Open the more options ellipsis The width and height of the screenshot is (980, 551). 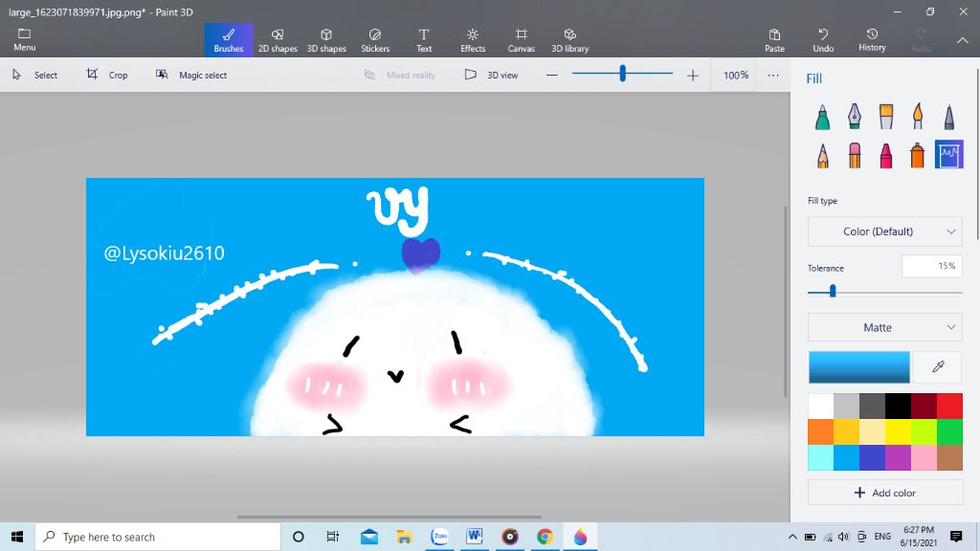(x=773, y=75)
